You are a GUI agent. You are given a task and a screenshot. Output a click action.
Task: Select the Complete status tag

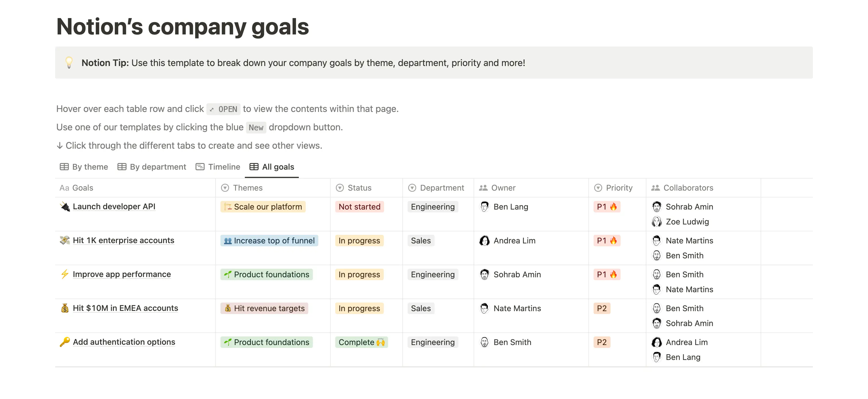click(x=361, y=342)
